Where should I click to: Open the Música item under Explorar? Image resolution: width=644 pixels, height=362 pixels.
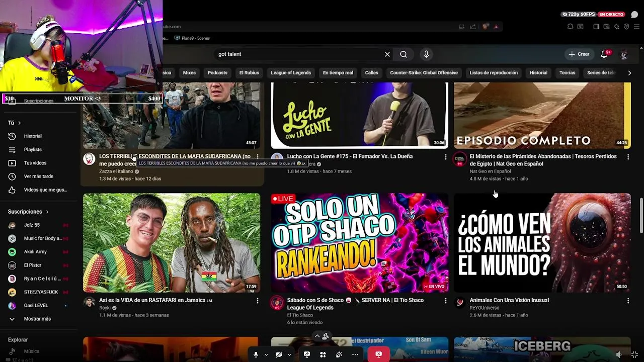tap(31, 351)
